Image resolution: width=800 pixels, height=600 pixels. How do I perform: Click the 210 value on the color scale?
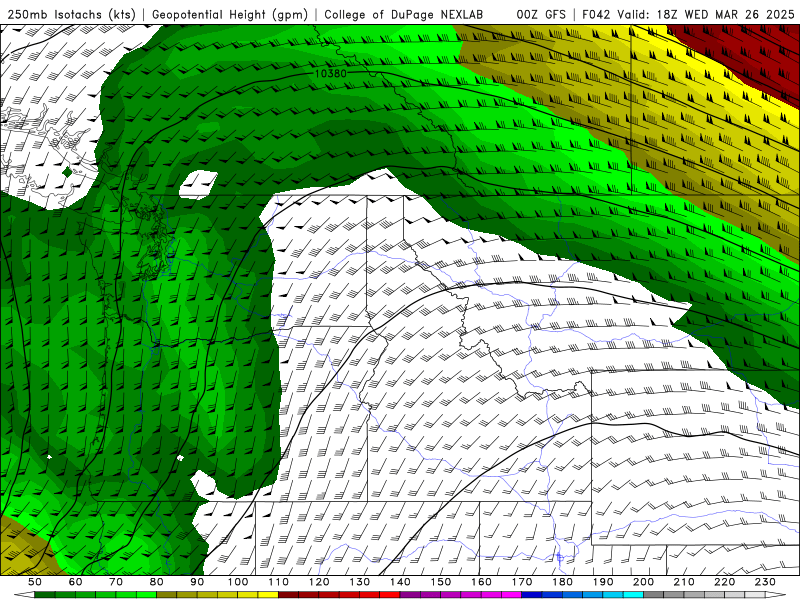tap(684, 582)
